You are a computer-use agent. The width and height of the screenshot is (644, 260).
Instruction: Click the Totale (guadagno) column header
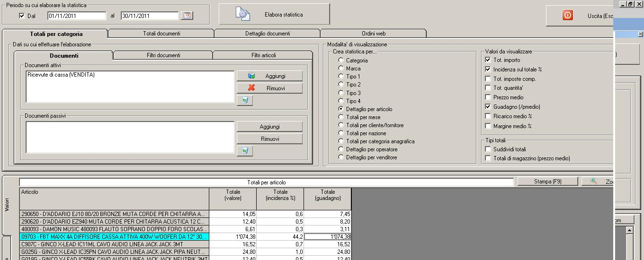click(328, 199)
